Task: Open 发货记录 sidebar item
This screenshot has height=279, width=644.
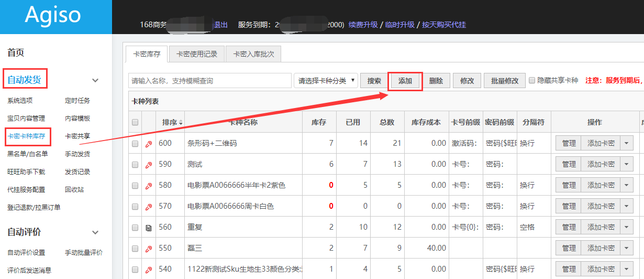Action: 77,172
